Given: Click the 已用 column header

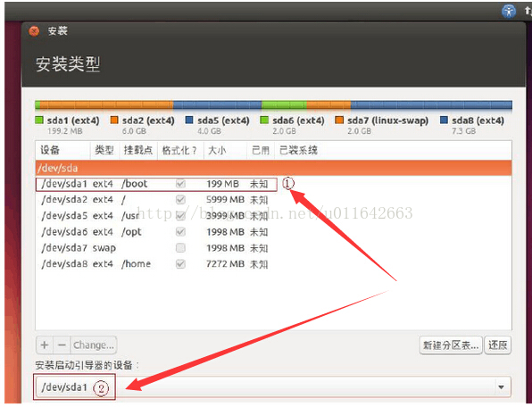Looking at the screenshot, I should point(261,150).
